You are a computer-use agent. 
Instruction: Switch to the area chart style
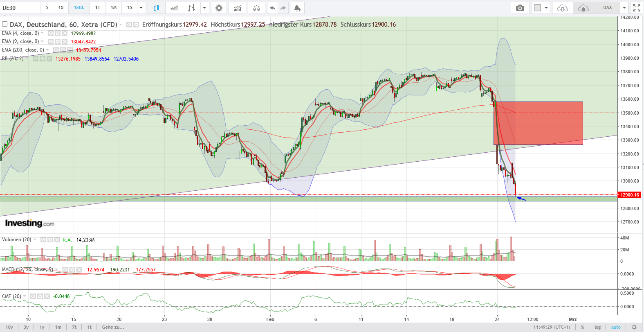(174, 8)
